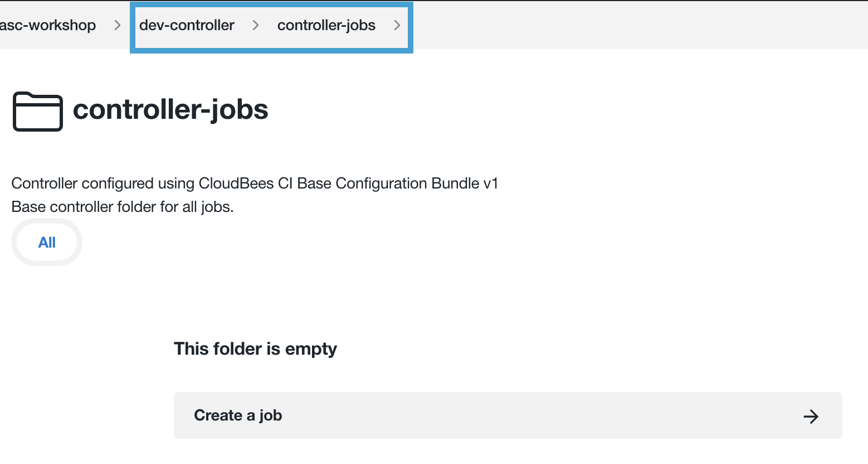Select the highlighted breadcrumb region

271,27
